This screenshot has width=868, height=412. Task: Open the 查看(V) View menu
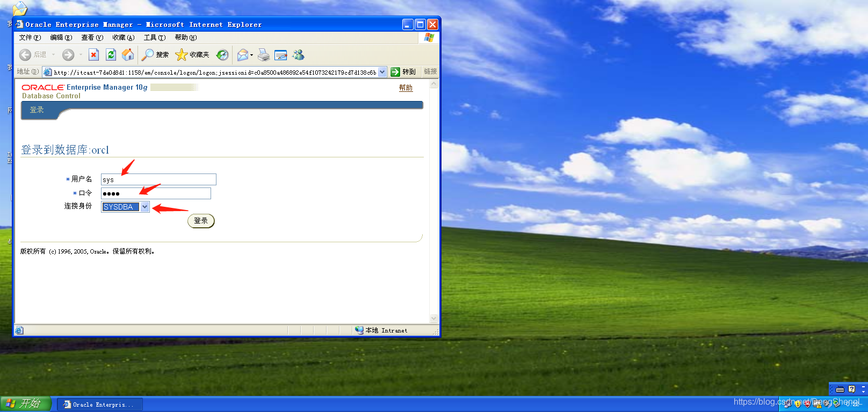[x=92, y=38]
